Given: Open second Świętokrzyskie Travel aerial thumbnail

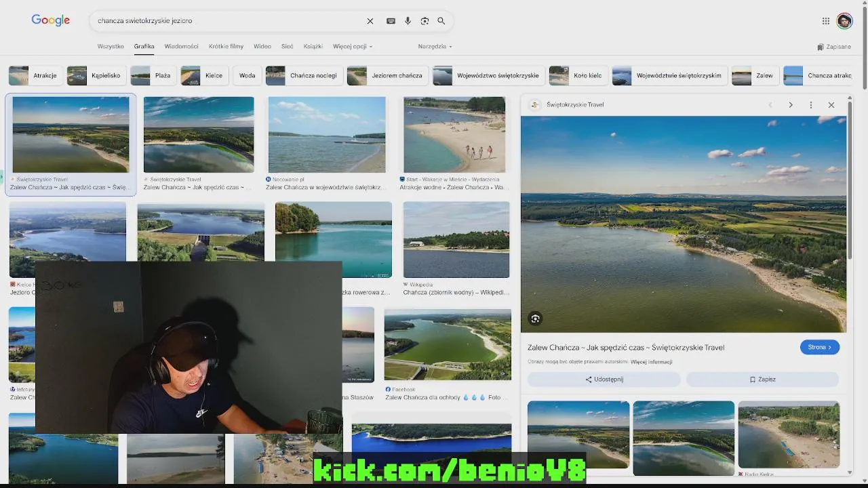Looking at the screenshot, I should tap(199, 134).
